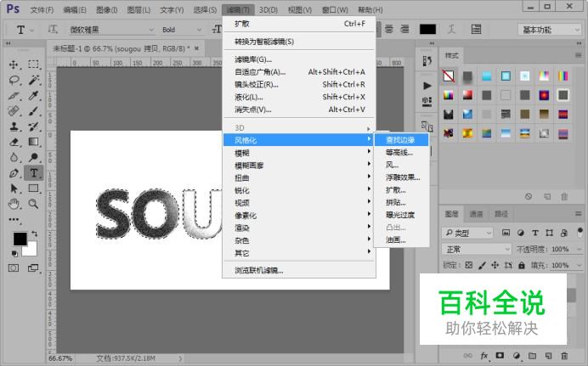Open the layer blend mode 正常 dropdown
The image size is (588, 366).
[477, 249]
